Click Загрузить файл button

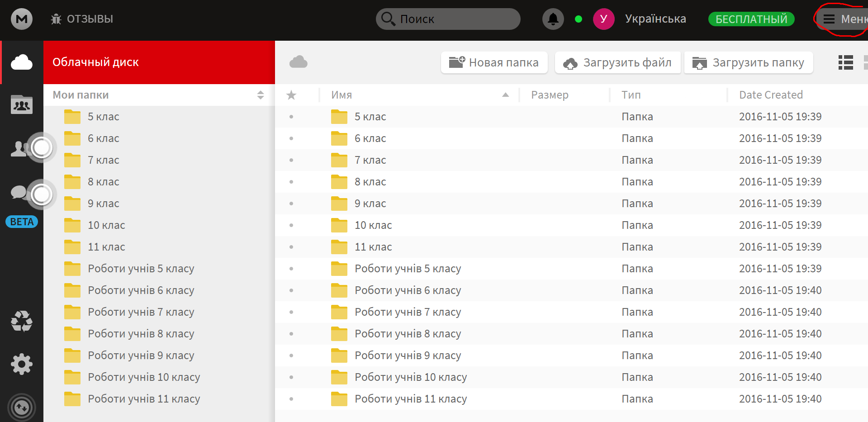(617, 62)
